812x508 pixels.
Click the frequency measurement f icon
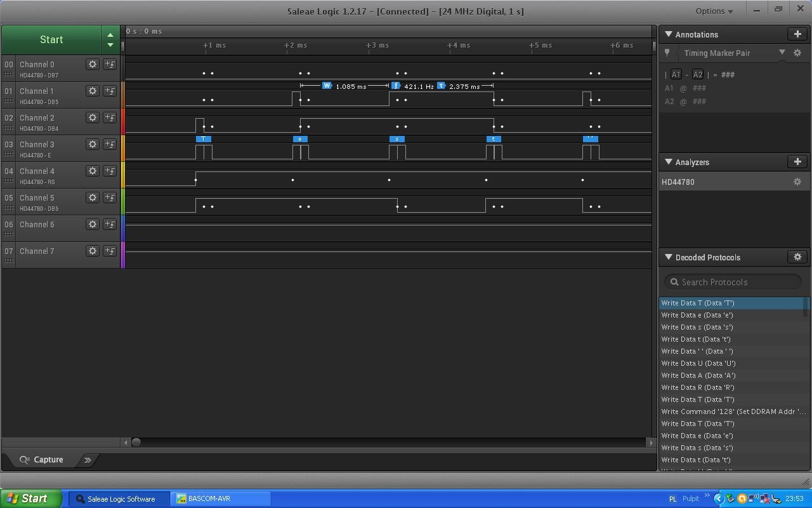click(396, 86)
